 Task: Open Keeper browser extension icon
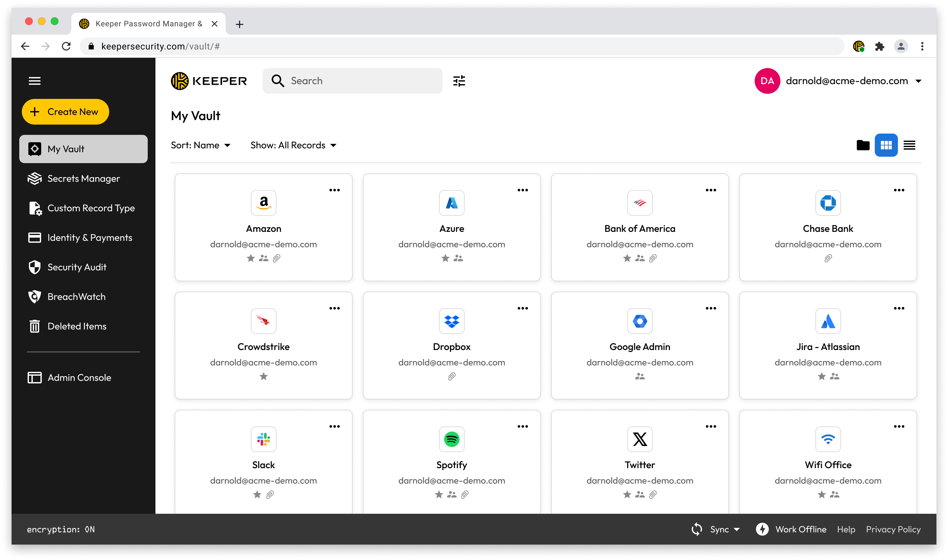[858, 46]
